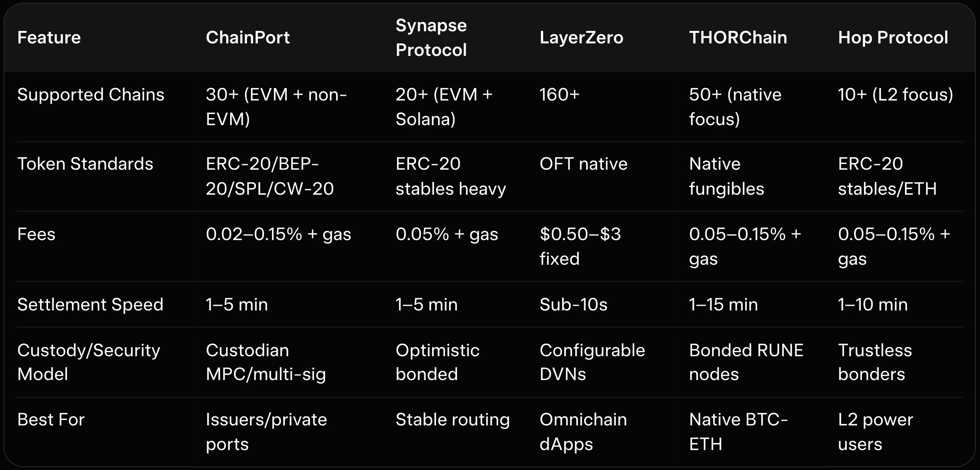Viewport: 980px width, 470px height.
Task: Select the Bonded RUNE nodes cell
Action: tap(746, 362)
